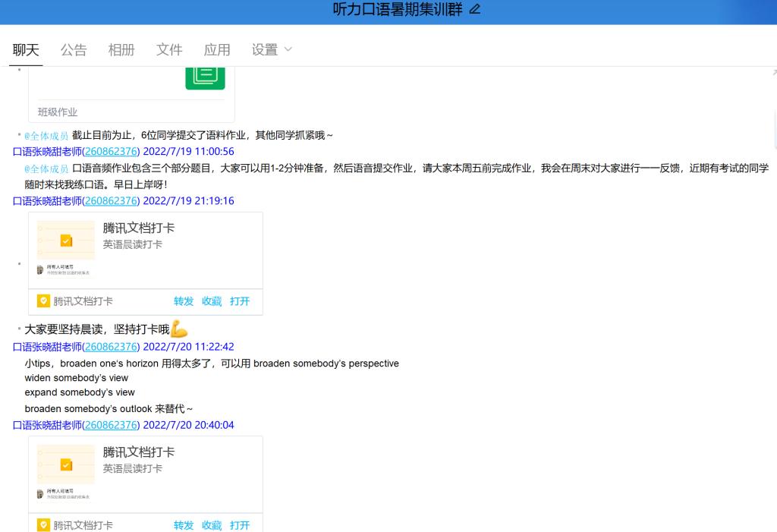This screenshot has height=532, width=777.
Task: Click the pencil icon beside the group name
Action: tap(475, 10)
